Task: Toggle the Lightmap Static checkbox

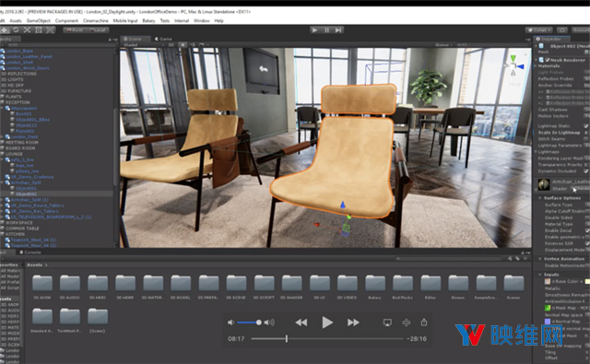Action: coord(586,126)
